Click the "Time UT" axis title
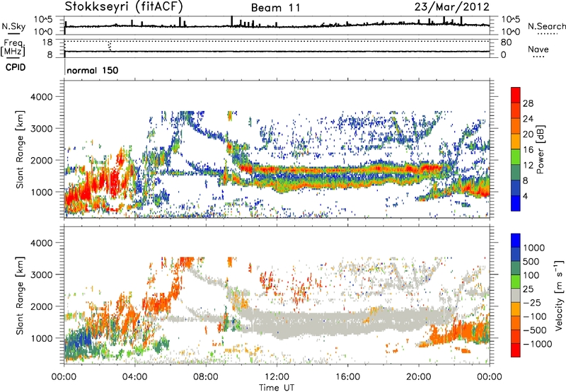Screen dimensions: 566x392 [x=277, y=388]
